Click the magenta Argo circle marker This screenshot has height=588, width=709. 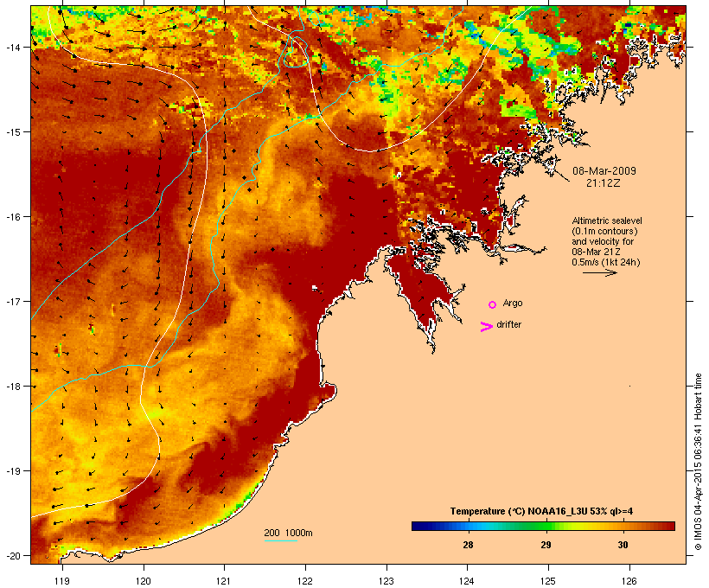tap(493, 304)
